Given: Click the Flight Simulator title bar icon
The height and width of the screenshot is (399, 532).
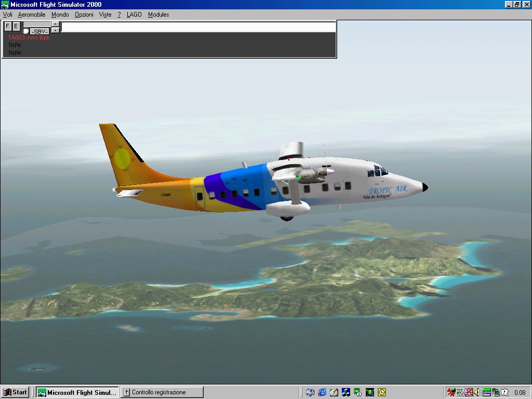Looking at the screenshot, I should pos(5,4).
